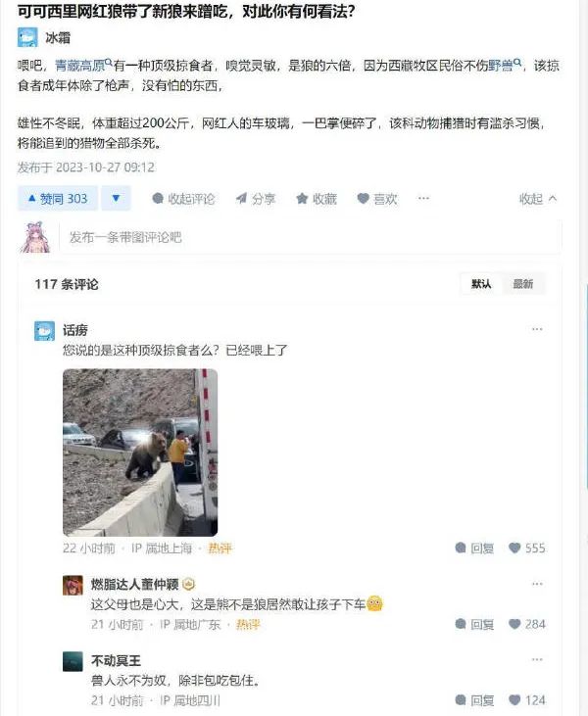
Task: Switch comment sorting to 默认
Action: click(x=481, y=284)
